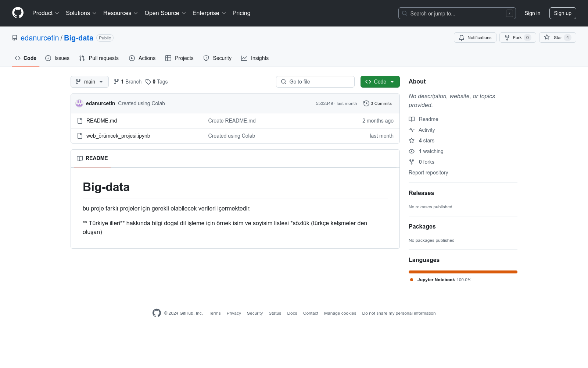Viewport: 588px width, 368px height.
Task: Go to the Actions tab
Action: click(142, 58)
